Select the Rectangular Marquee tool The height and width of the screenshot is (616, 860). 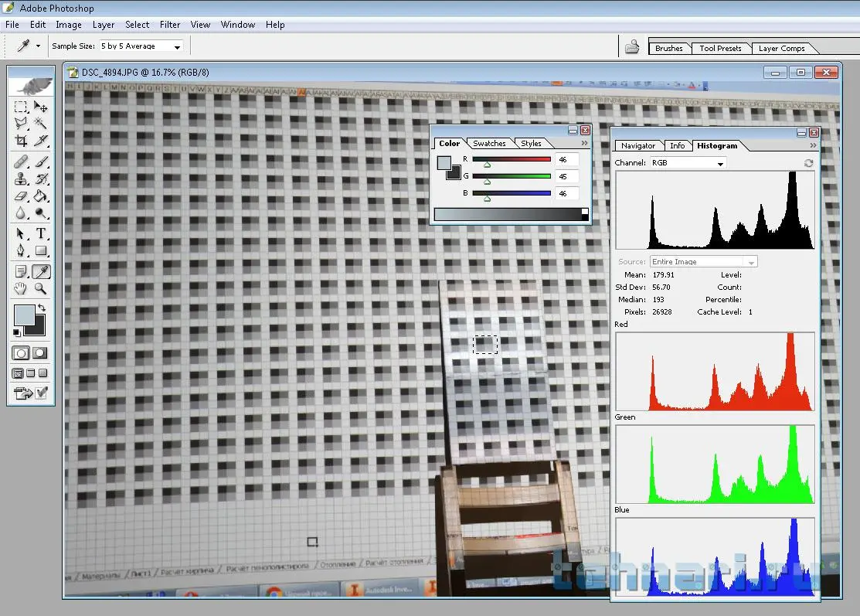click(21, 107)
